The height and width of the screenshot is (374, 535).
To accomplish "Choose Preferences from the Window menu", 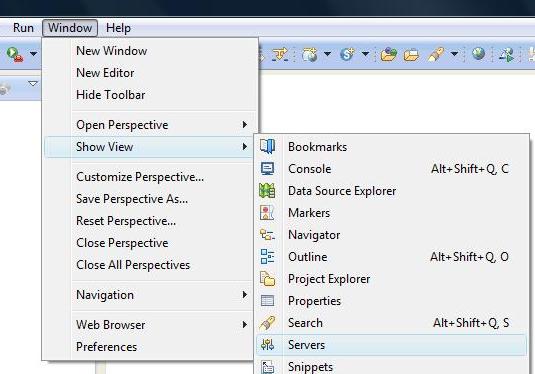I will tap(106, 347).
